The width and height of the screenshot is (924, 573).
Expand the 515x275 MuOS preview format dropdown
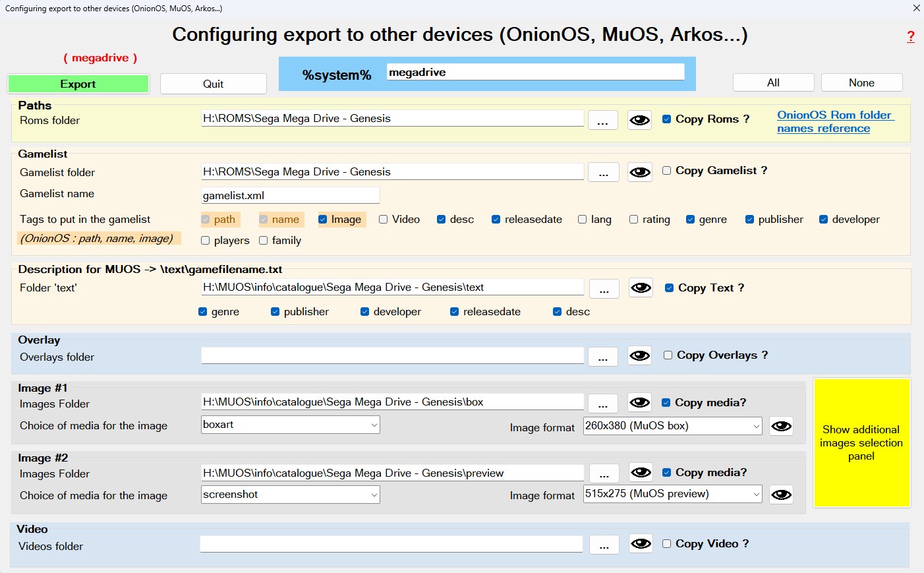pyautogui.click(x=672, y=495)
